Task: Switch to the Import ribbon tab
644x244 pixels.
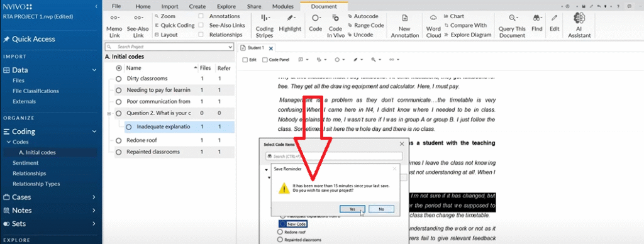Action: click(170, 6)
